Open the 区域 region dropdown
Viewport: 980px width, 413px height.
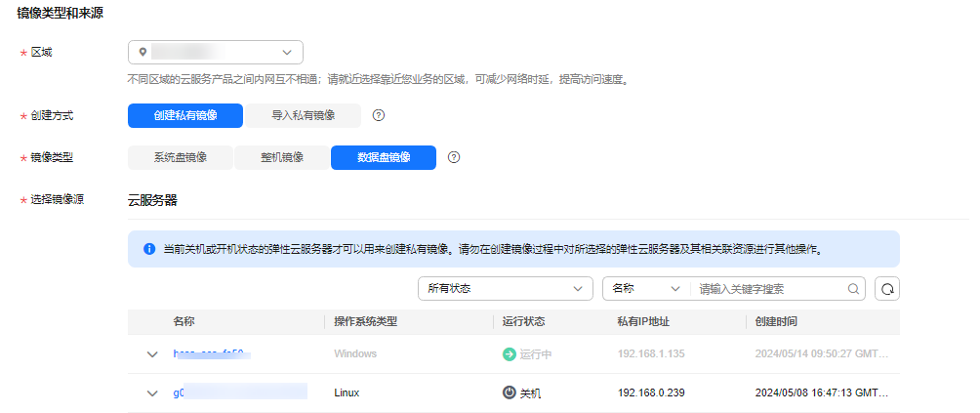pyautogui.click(x=216, y=53)
